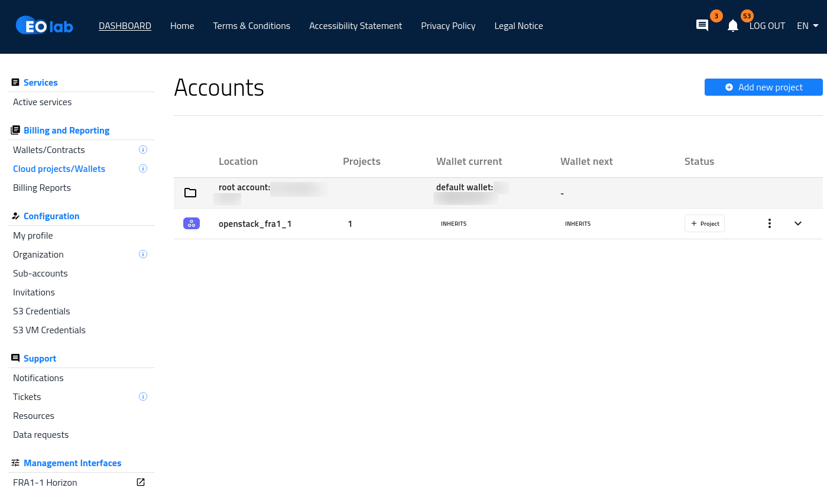Click the Add new project button
Screen dimensions: 827x504
coord(763,87)
